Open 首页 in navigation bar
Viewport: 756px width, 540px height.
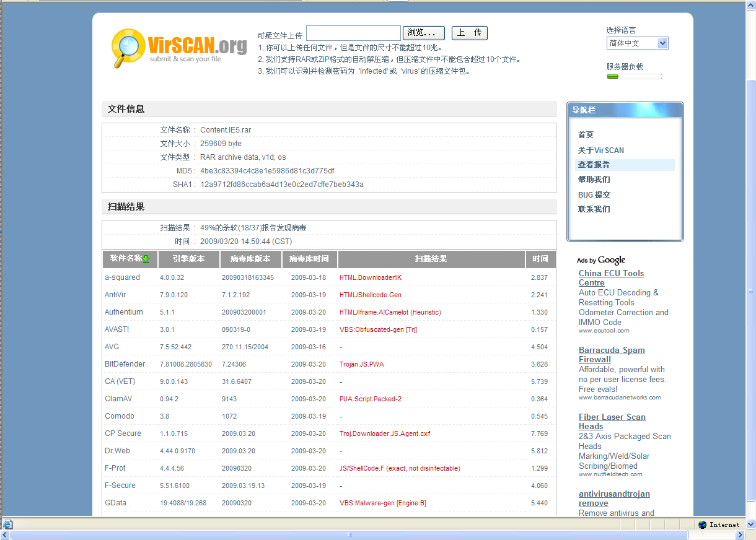click(x=586, y=135)
